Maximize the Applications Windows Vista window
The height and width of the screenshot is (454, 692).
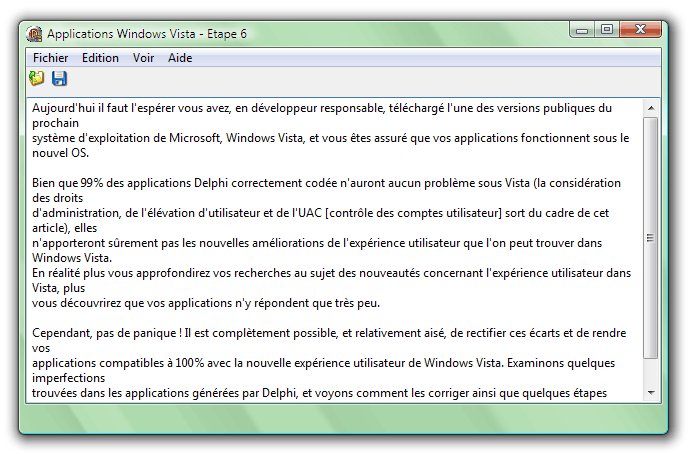pos(607,32)
